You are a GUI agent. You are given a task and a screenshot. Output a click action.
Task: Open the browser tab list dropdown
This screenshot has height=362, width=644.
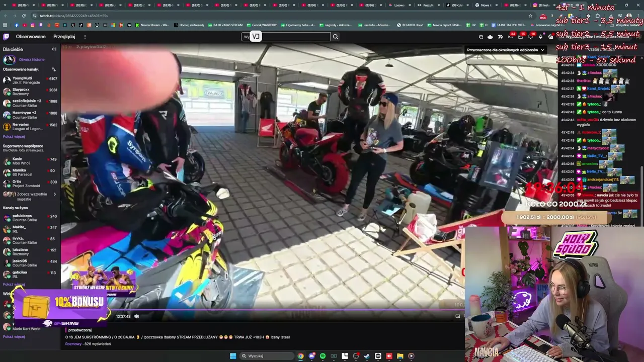pyautogui.click(x=4, y=5)
